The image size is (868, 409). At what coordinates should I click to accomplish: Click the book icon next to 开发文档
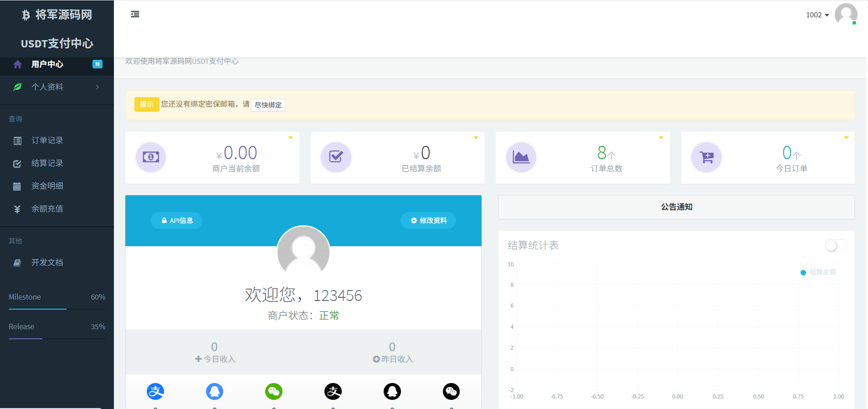[x=17, y=263]
